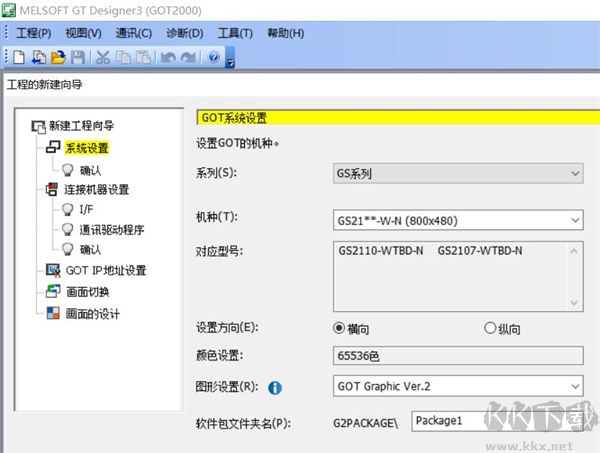The image size is (600, 453).
Task: Click the Undo arrow icon
Action: (168, 57)
